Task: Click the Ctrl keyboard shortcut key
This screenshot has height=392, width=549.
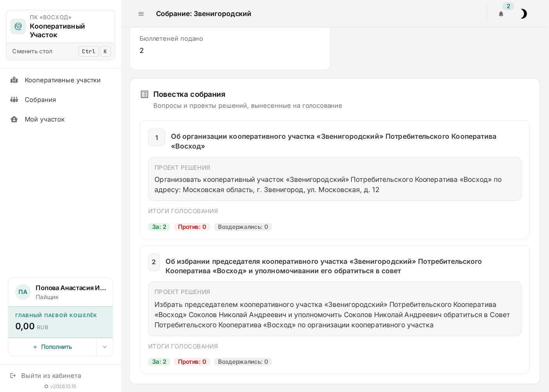Action: [89, 51]
